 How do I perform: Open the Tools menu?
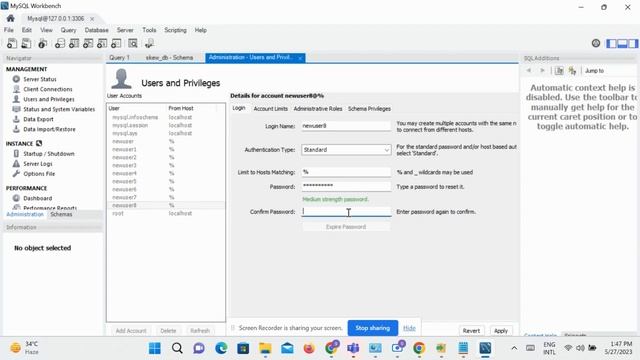point(149,30)
